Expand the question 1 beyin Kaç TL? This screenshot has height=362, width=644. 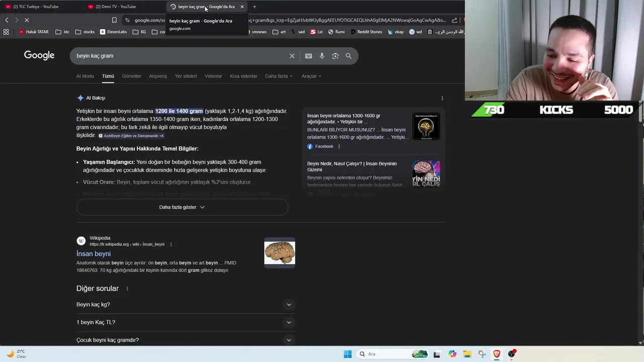pyautogui.click(x=185, y=322)
